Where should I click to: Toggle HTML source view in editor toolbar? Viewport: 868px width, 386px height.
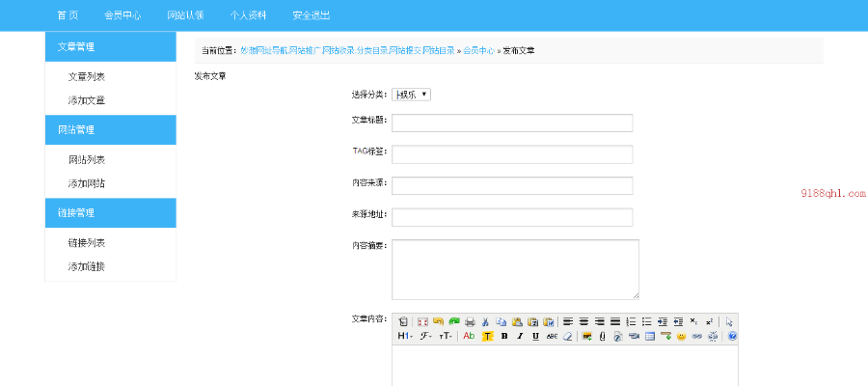(x=403, y=321)
